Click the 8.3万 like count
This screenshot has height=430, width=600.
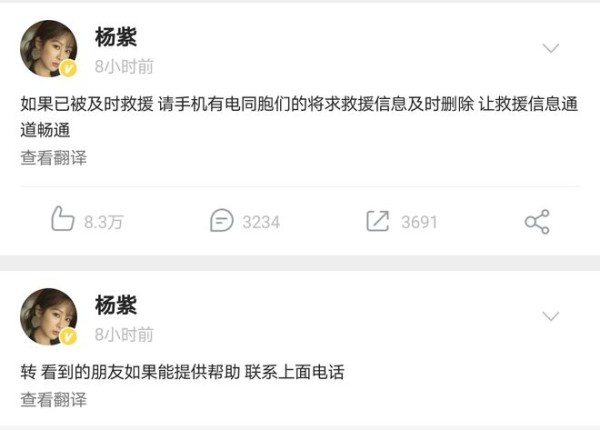(x=104, y=222)
